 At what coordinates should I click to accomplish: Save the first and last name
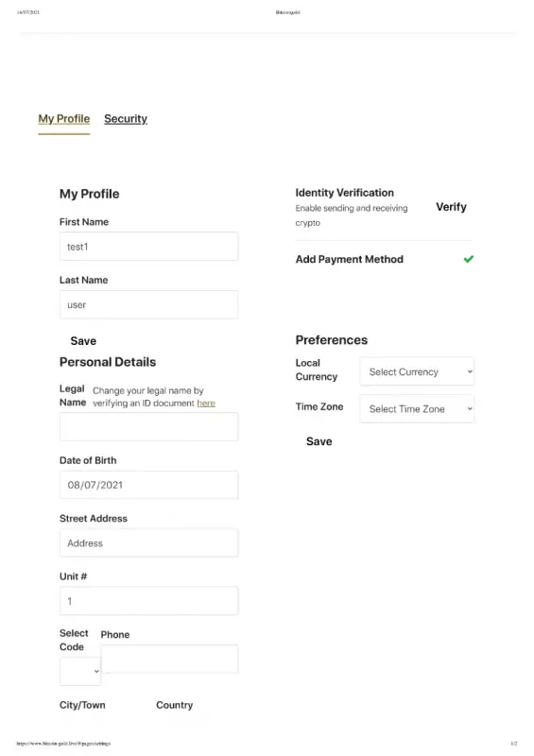[83, 341]
